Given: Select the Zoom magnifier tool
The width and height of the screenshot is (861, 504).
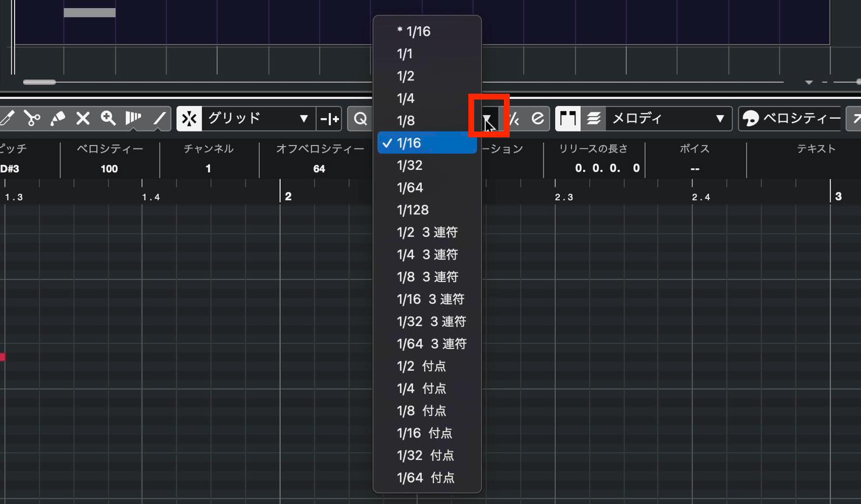Looking at the screenshot, I should (x=108, y=119).
